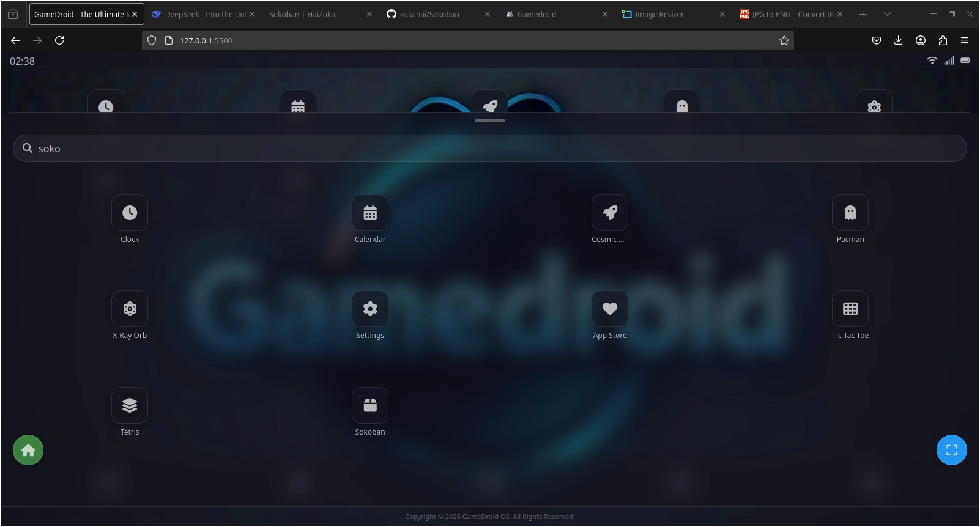Launch the Calendar app
This screenshot has width=980, height=527.
[370, 213]
